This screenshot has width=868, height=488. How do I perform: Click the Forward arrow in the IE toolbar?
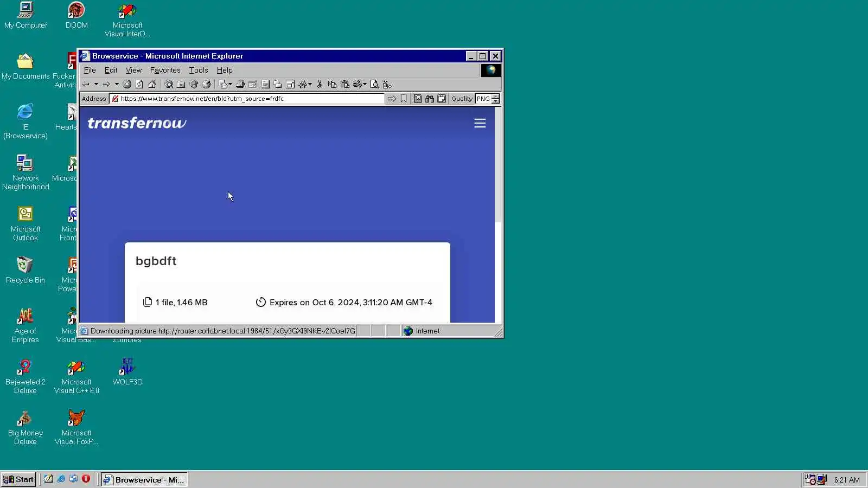(x=106, y=84)
